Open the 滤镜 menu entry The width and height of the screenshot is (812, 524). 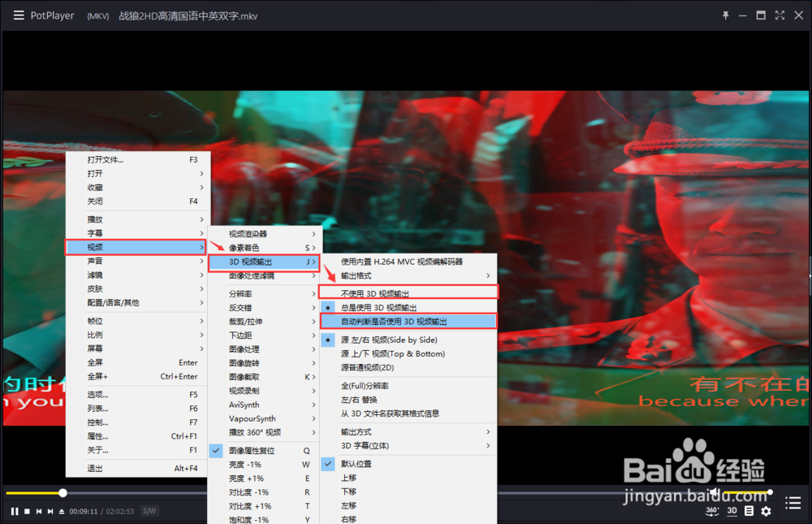point(136,275)
